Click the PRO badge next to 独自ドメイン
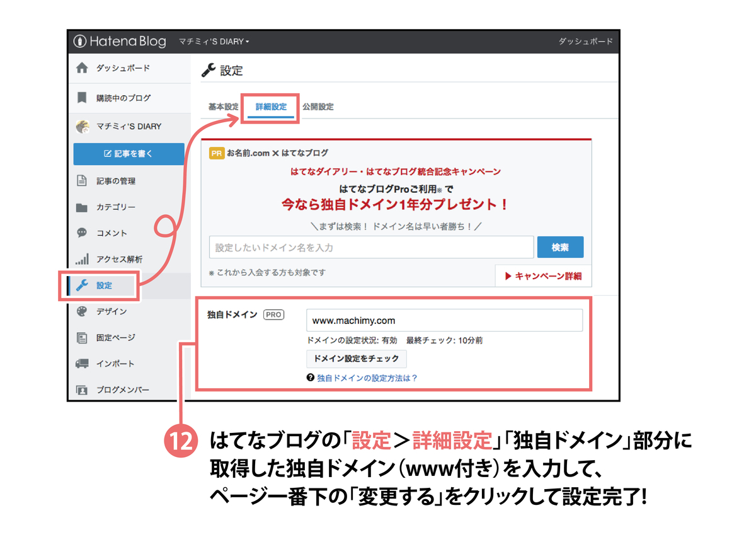Image resolution: width=756 pixels, height=537 pixels. point(273,314)
